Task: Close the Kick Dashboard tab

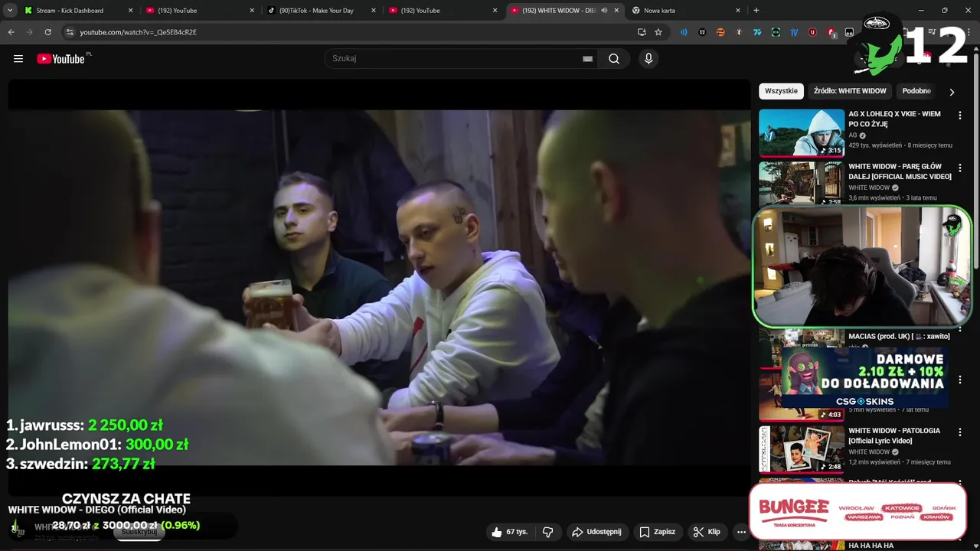Action: (x=130, y=10)
